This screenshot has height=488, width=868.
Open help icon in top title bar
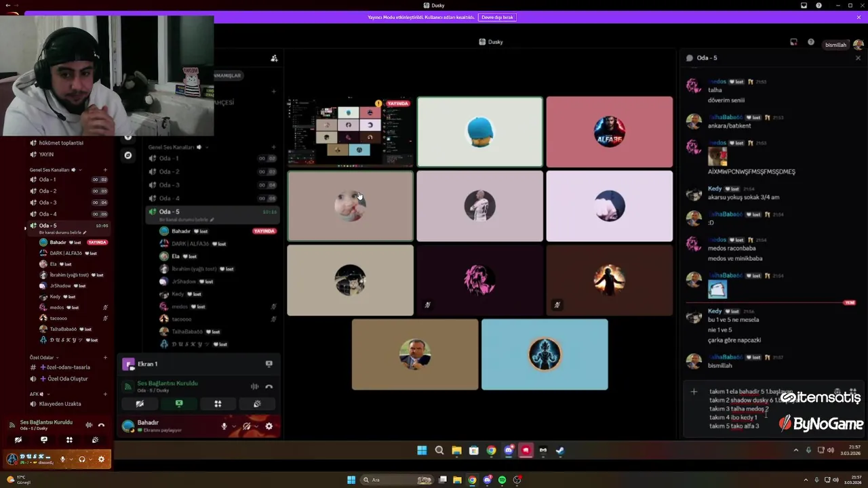pos(818,5)
